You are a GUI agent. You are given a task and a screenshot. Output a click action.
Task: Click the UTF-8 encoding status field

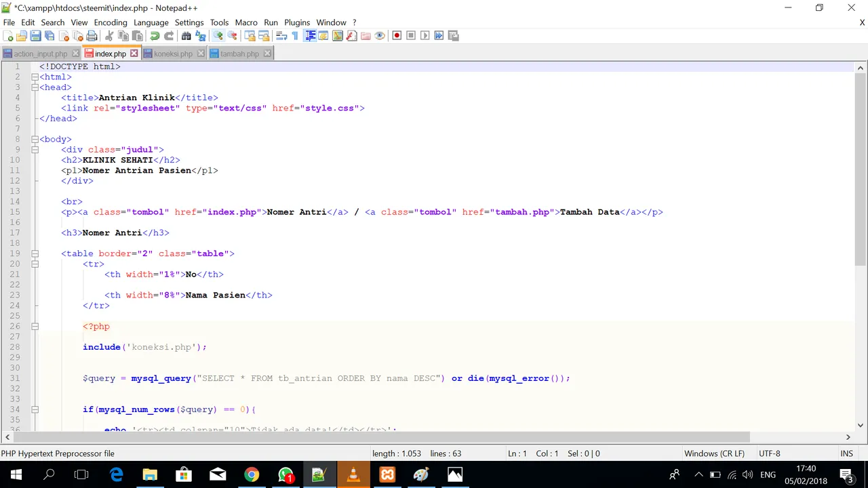pyautogui.click(x=770, y=453)
